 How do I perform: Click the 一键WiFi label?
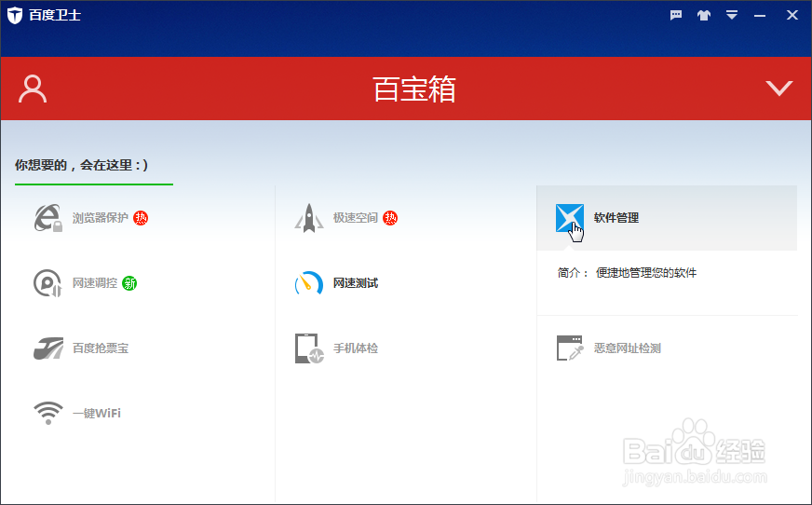[96, 414]
